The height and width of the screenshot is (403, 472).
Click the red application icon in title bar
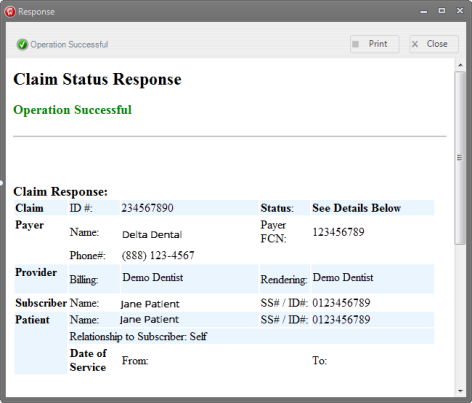[10, 12]
